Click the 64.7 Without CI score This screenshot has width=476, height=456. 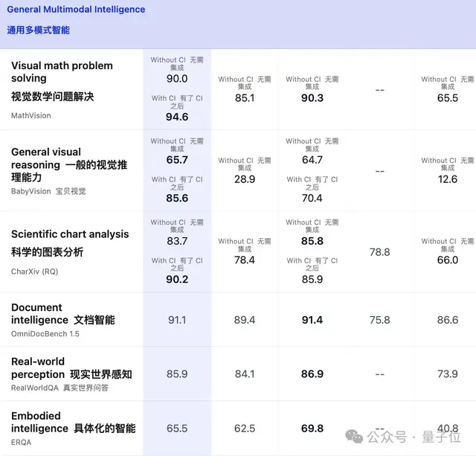point(312,160)
